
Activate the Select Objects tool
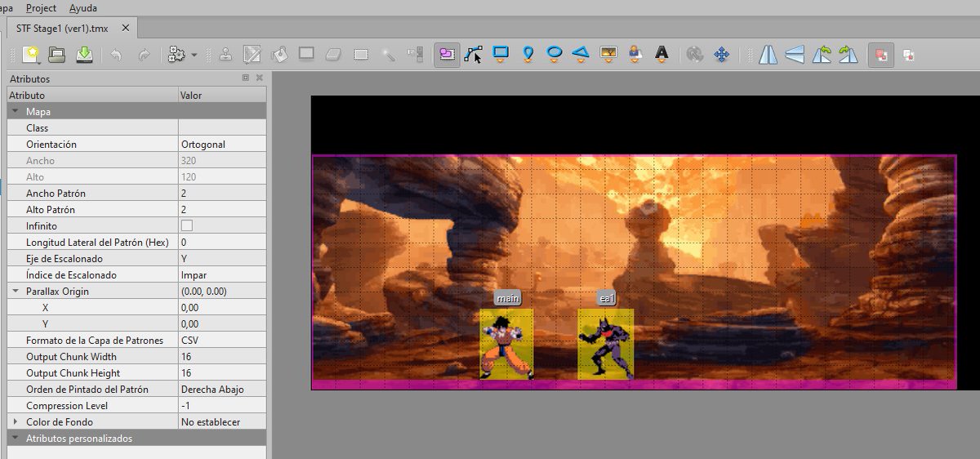[447, 55]
